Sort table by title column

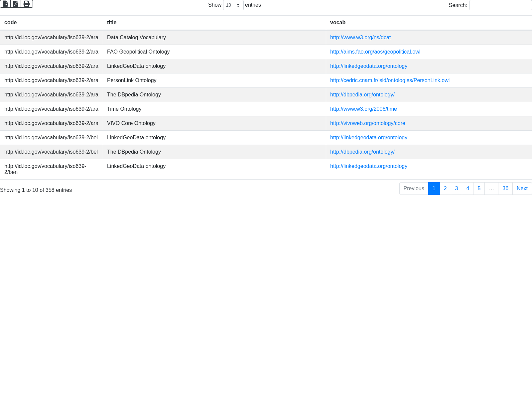coord(112,23)
